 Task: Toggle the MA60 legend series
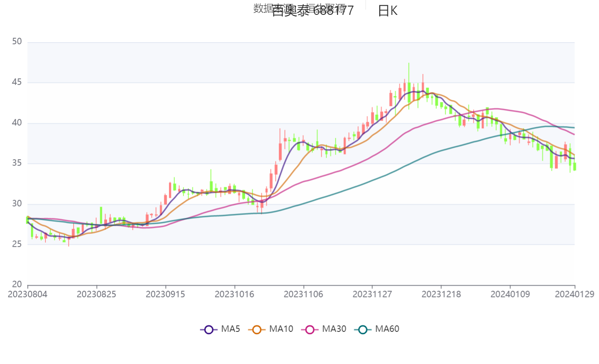coord(377,329)
